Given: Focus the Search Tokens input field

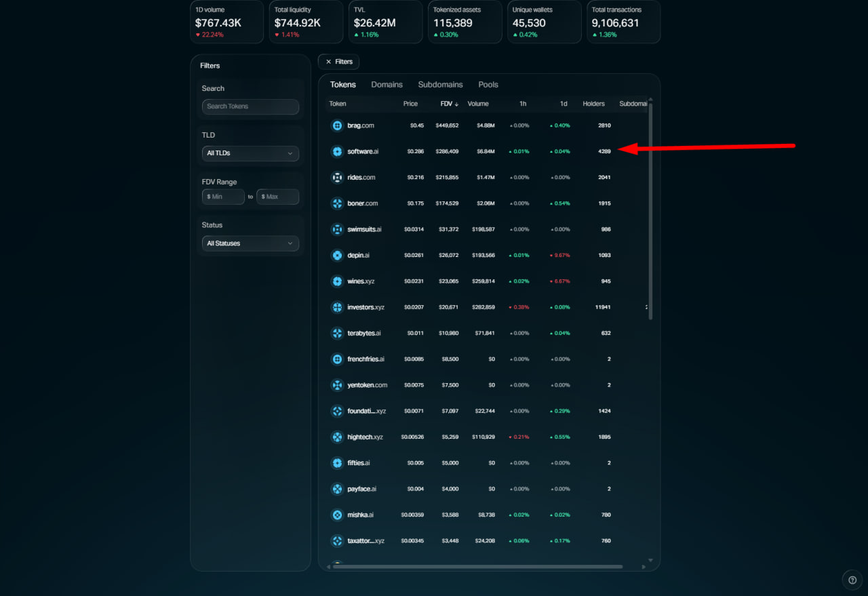Looking at the screenshot, I should click(250, 106).
